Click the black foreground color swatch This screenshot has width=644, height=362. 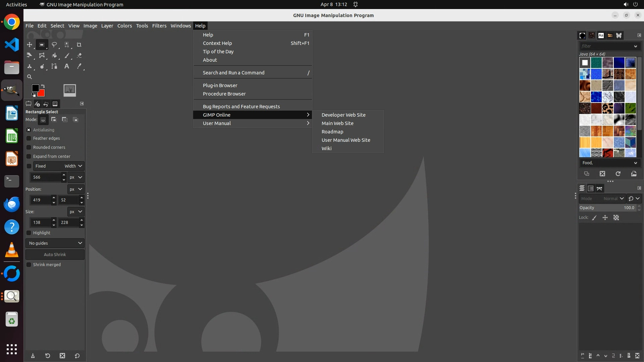[x=35, y=88]
